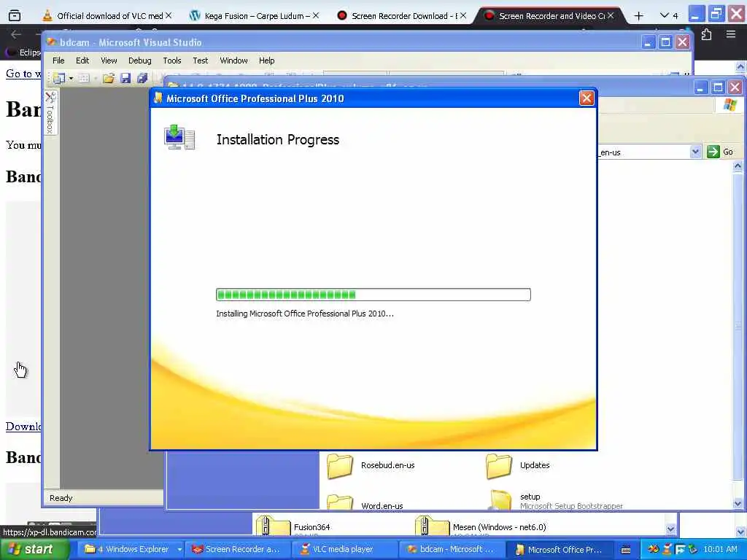Click the Save All icon in Visual Studio toolbar
Screen dimensions: 747x560
pyautogui.click(x=142, y=78)
